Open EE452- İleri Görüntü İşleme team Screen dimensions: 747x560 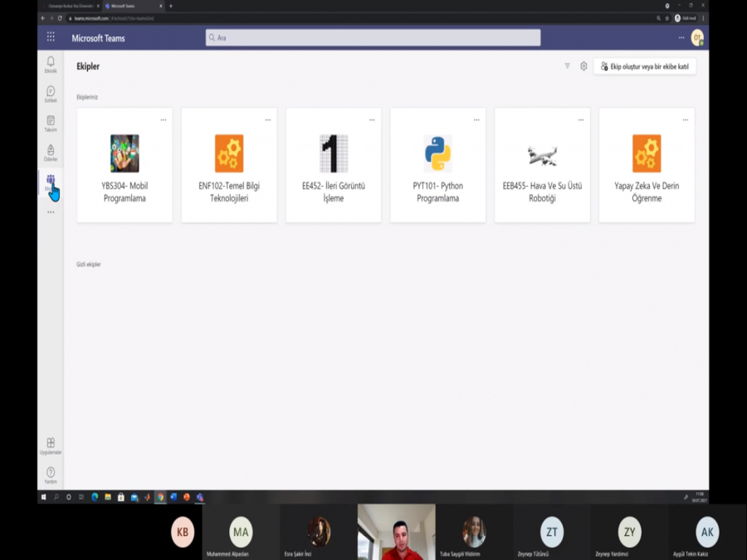point(334,165)
